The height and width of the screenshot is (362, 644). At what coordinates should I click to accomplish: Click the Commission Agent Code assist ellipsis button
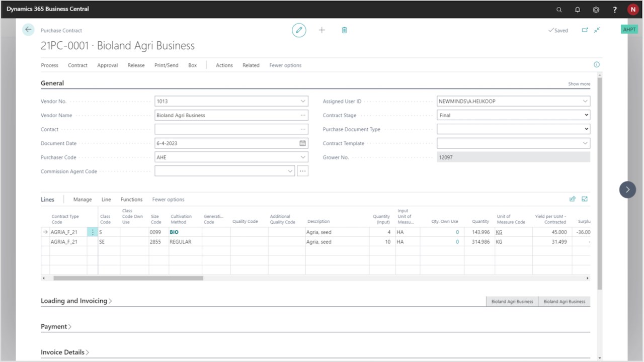pyautogui.click(x=303, y=171)
